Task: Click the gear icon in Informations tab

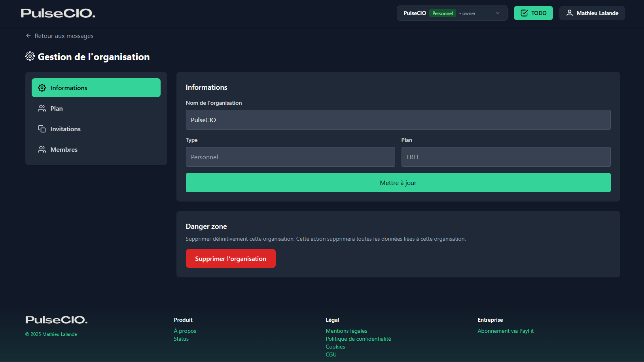Action: pos(42,88)
